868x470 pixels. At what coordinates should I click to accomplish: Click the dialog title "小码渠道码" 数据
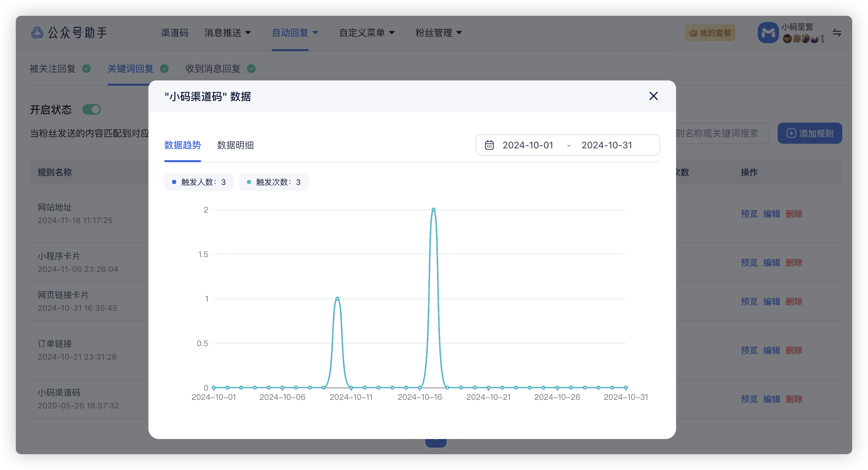207,97
